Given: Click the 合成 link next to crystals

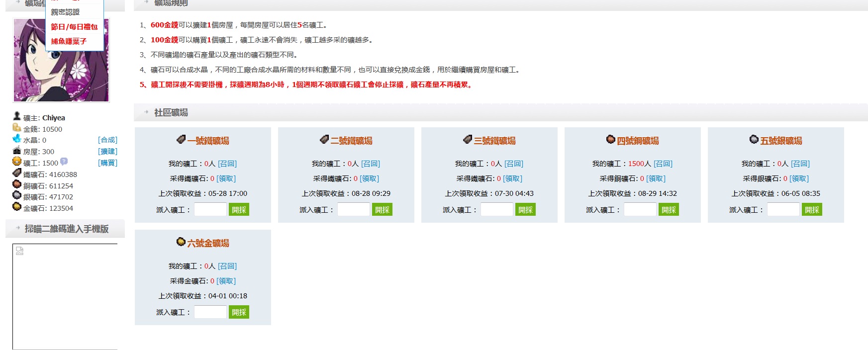Looking at the screenshot, I should [x=107, y=140].
